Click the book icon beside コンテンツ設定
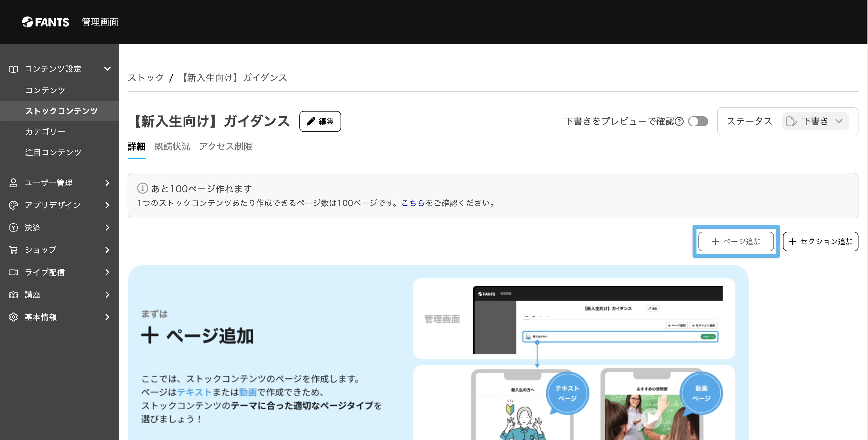The width and height of the screenshot is (868, 440). 13,69
